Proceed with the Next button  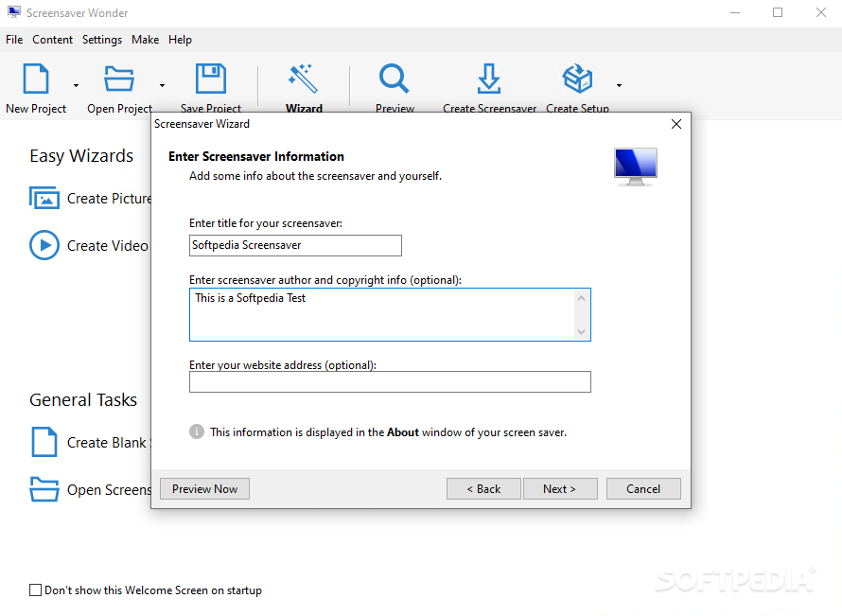click(x=560, y=488)
